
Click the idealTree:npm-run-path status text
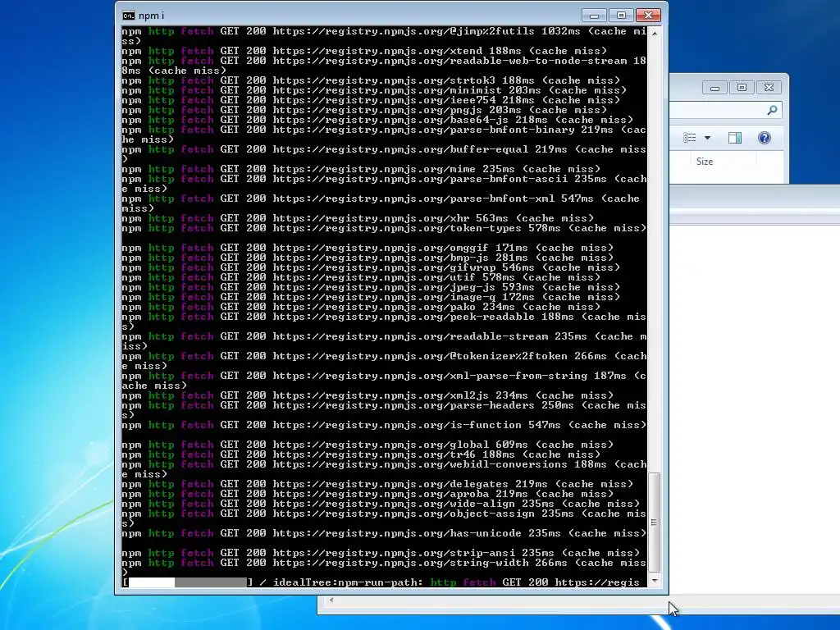(x=348, y=582)
